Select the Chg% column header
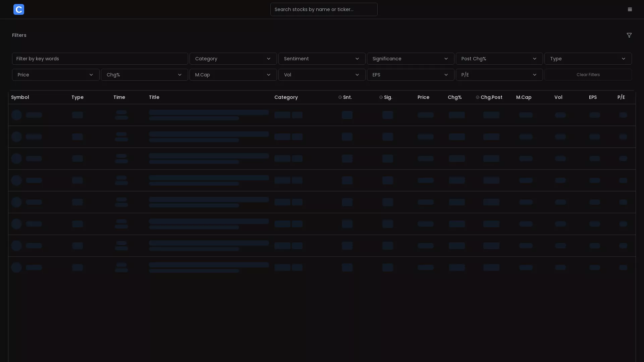This screenshot has height=362, width=644. click(x=454, y=97)
